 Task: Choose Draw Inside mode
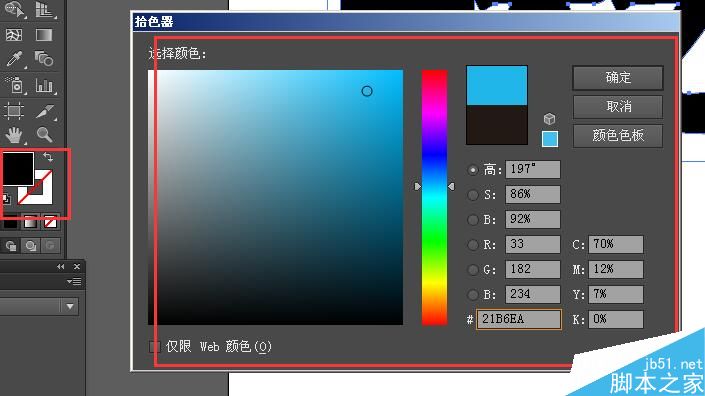(x=50, y=246)
